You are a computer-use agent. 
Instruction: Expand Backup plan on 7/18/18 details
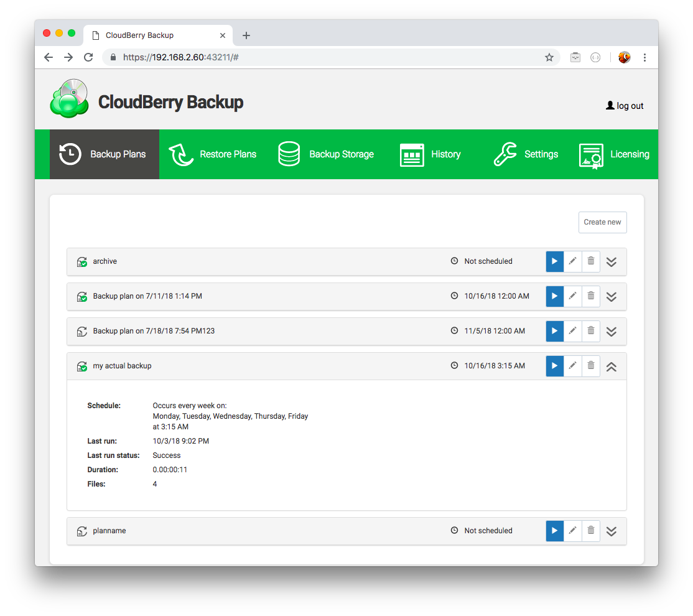tap(612, 332)
